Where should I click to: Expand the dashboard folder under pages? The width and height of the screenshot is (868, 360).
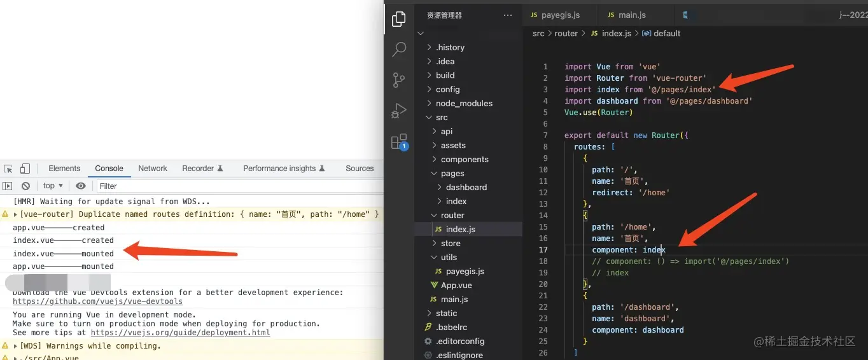pos(440,187)
